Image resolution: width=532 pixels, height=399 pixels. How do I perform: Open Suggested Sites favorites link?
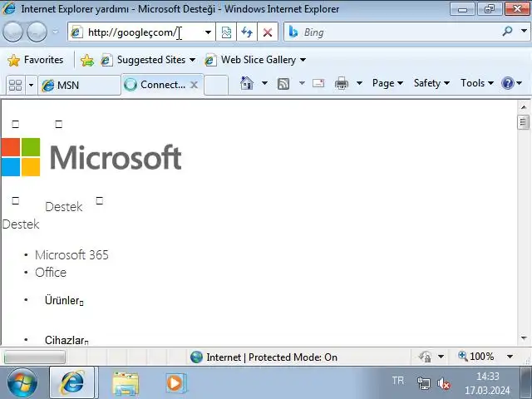coord(148,60)
